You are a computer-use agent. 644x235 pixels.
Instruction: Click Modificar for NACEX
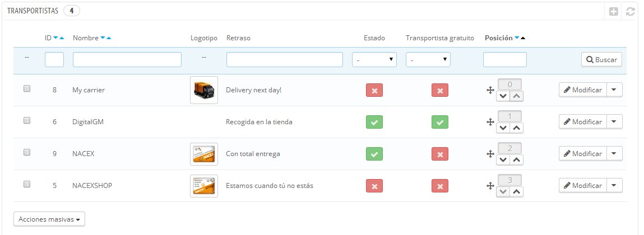click(x=582, y=154)
